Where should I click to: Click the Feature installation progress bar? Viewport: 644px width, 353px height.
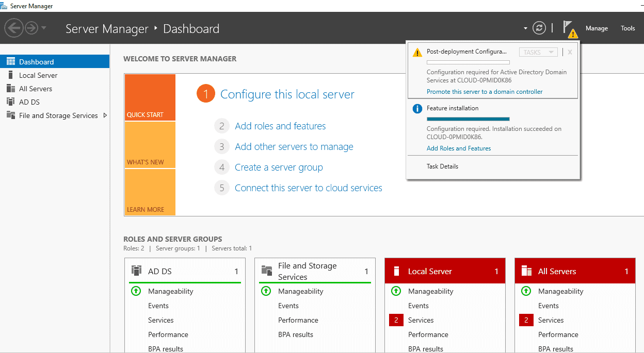click(468, 119)
